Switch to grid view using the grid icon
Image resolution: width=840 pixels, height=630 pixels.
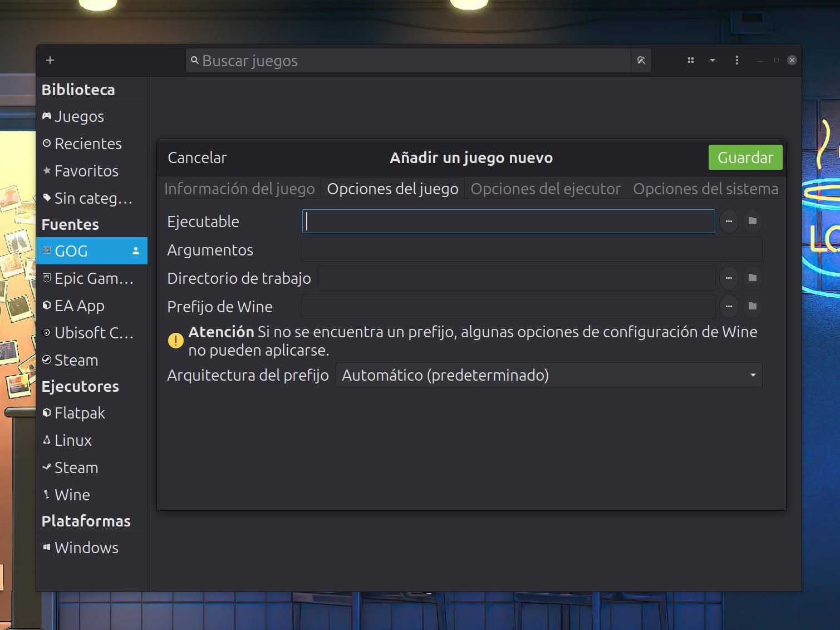[x=690, y=60]
